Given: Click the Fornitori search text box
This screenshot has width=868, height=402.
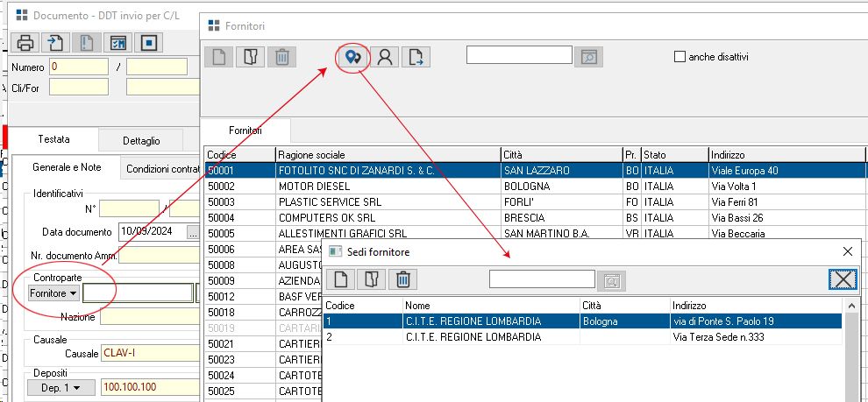Looking at the screenshot, I should tap(519, 55).
